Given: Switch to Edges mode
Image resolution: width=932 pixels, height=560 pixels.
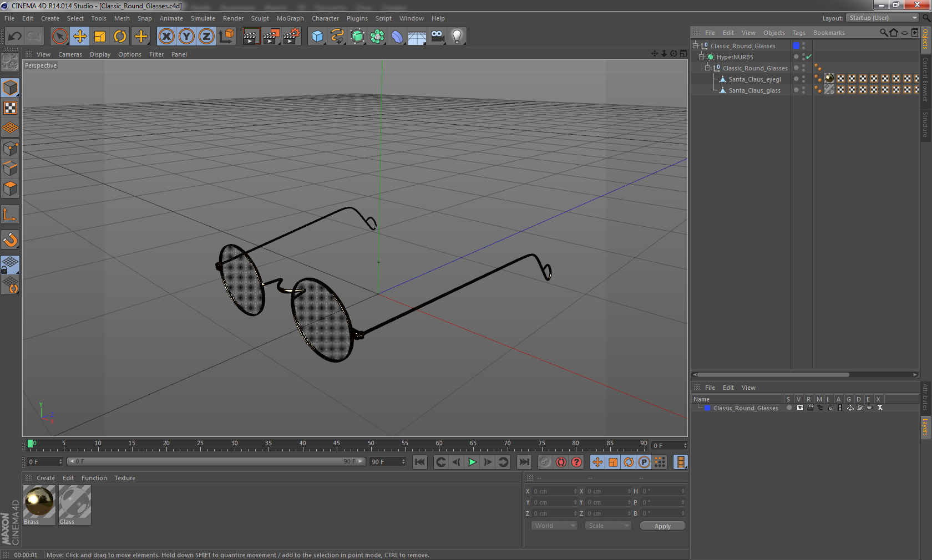Looking at the screenshot, I should 10,169.
